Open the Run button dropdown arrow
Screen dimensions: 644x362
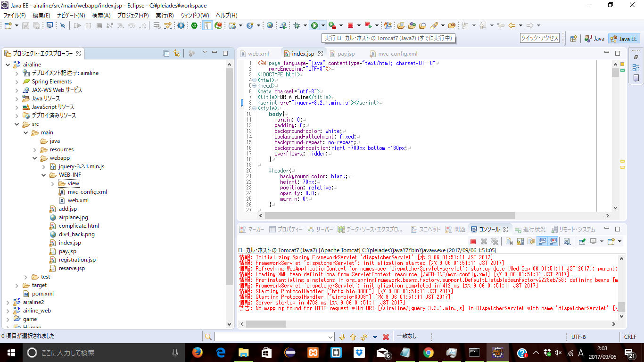pos(323,25)
